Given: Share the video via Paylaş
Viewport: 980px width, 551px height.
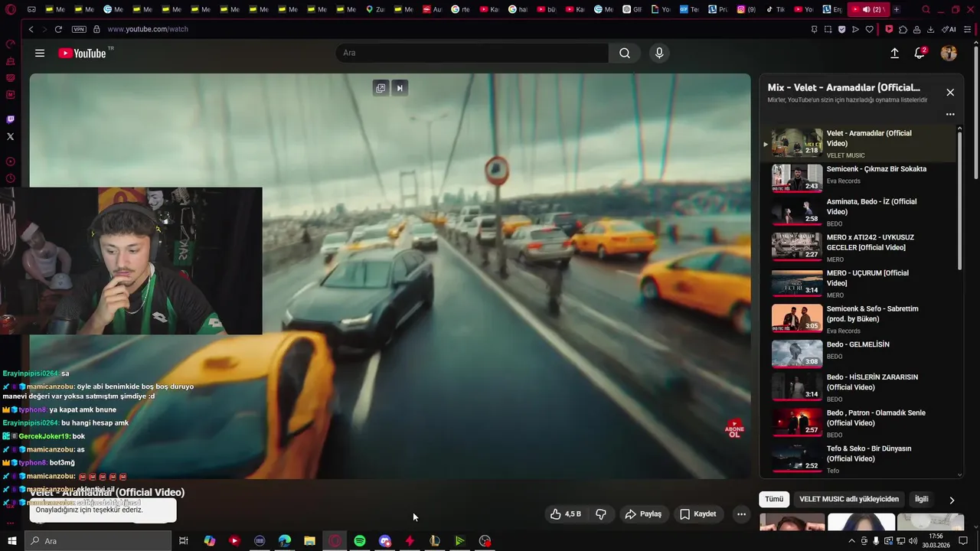Looking at the screenshot, I should click(x=643, y=514).
